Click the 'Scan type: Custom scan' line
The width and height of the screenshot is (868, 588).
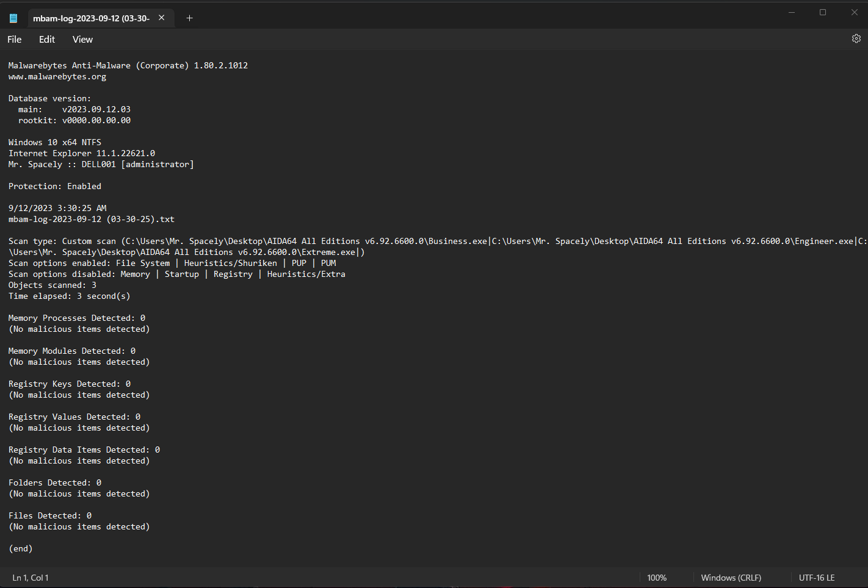click(x=438, y=241)
